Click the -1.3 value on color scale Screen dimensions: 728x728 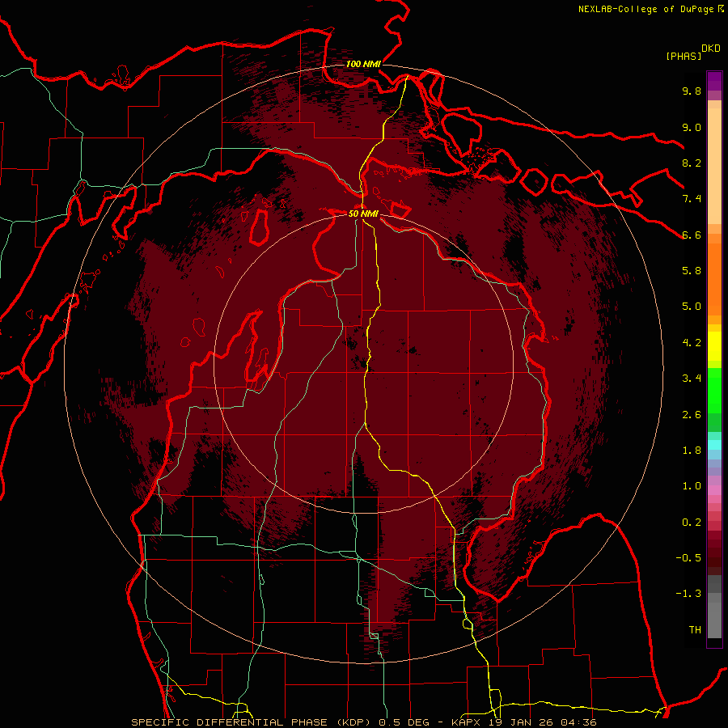click(x=688, y=594)
